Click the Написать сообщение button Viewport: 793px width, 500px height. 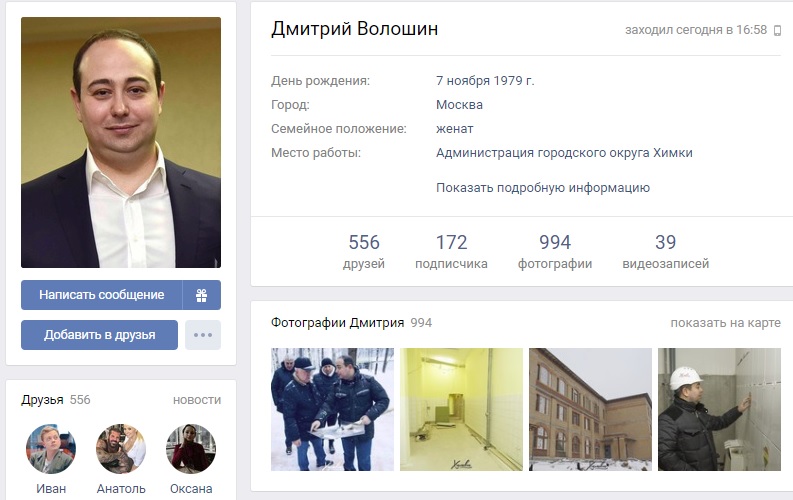102,295
